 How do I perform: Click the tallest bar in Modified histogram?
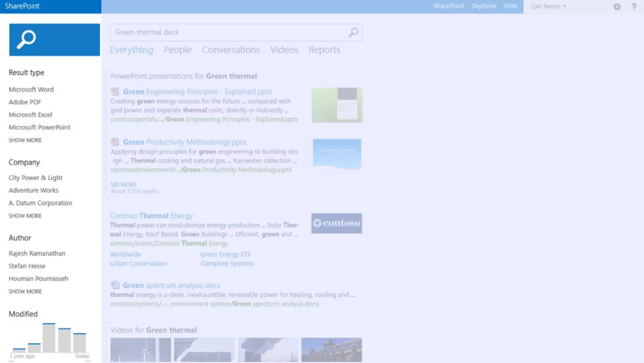pyautogui.click(x=49, y=338)
